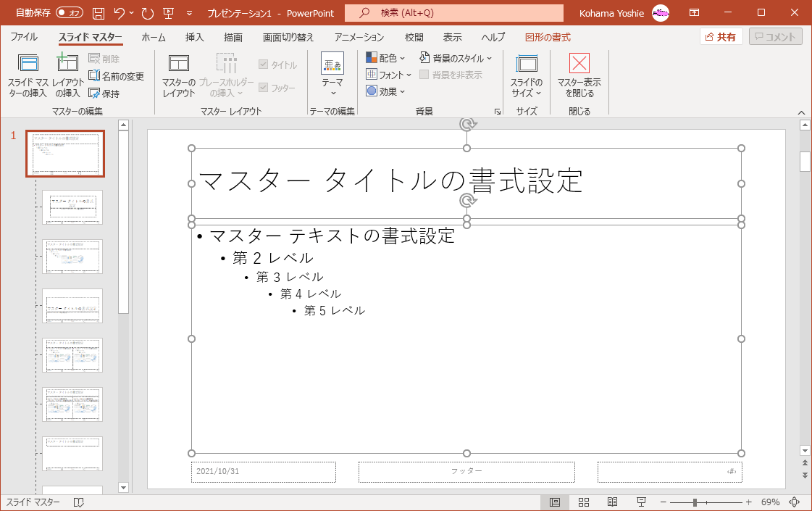The width and height of the screenshot is (812, 511).
Task: Switch to the ホーム tab
Action: pyautogui.click(x=154, y=37)
